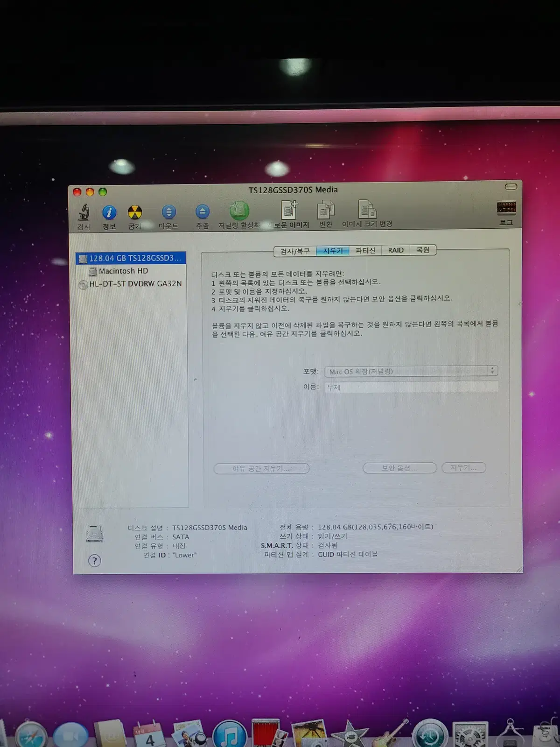Toggle the toolbar pill button in title bar
Viewport: 560px width, 747px height.
point(511,187)
